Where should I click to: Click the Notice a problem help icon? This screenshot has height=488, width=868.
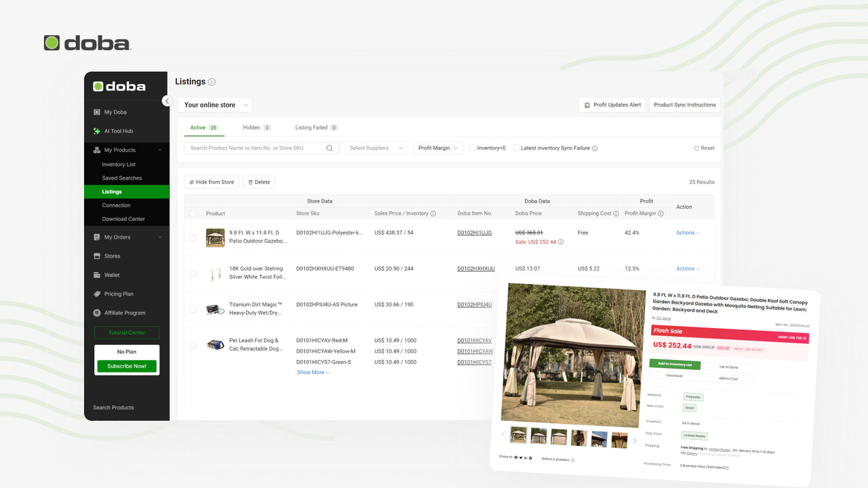click(x=573, y=460)
